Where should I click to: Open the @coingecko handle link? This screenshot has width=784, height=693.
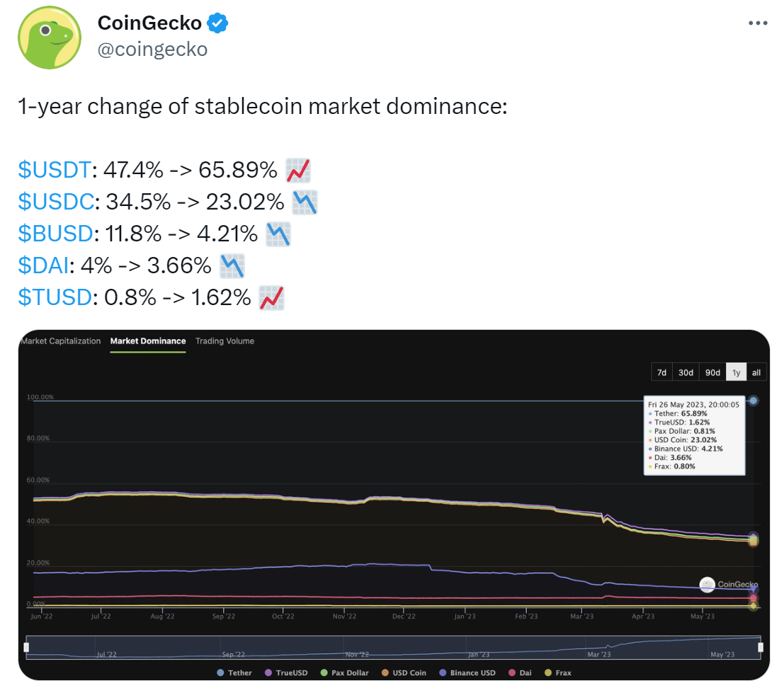point(152,50)
